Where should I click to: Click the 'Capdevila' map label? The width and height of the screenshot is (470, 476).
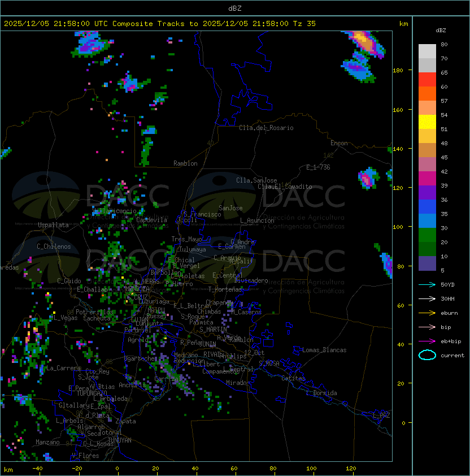click(151, 220)
